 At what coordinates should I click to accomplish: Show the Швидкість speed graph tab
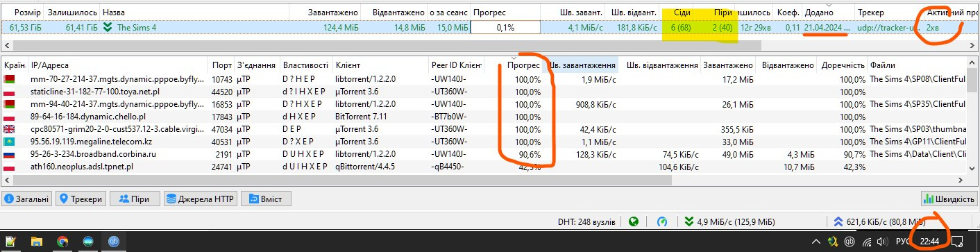[x=949, y=199]
